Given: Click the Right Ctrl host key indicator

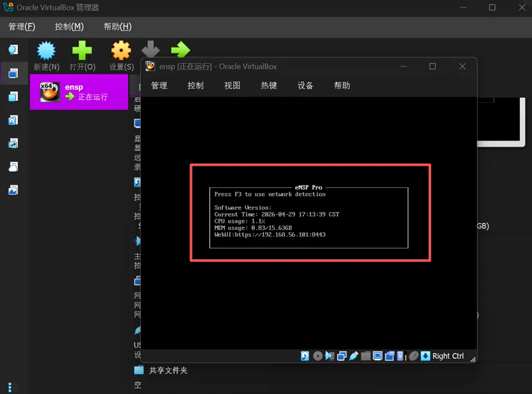Looking at the screenshot, I should (448, 356).
